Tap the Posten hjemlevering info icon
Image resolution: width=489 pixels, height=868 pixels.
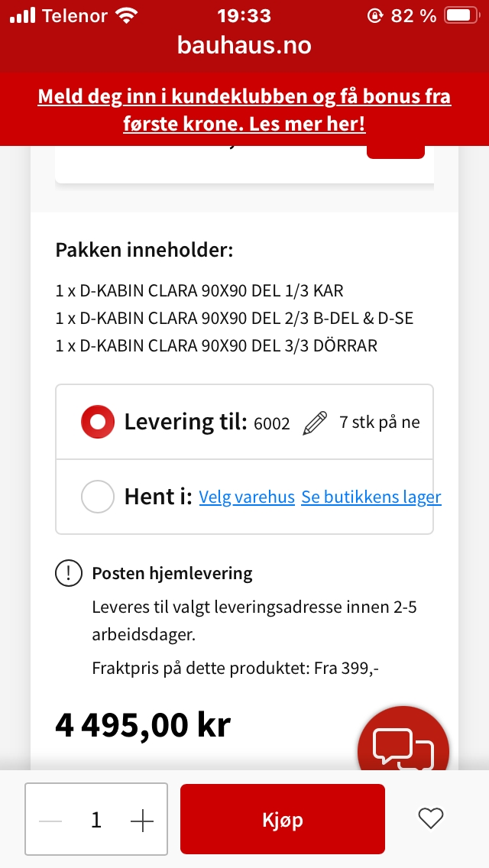[x=69, y=572]
